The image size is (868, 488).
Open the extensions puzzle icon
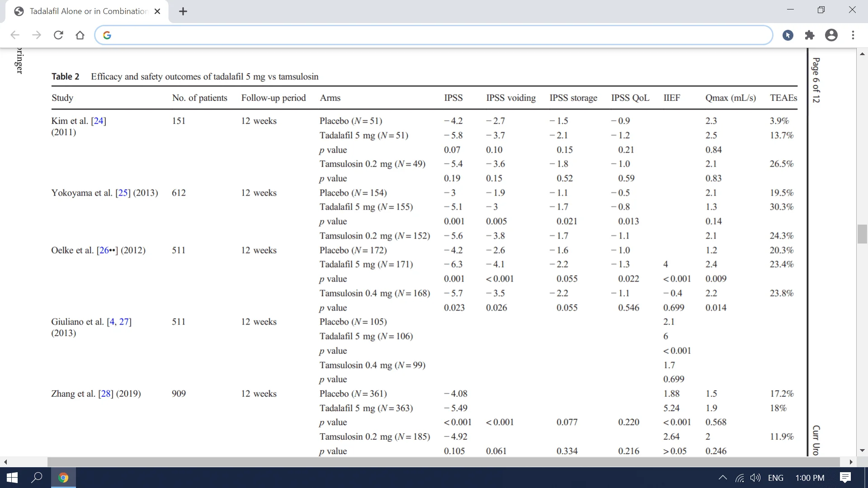810,35
